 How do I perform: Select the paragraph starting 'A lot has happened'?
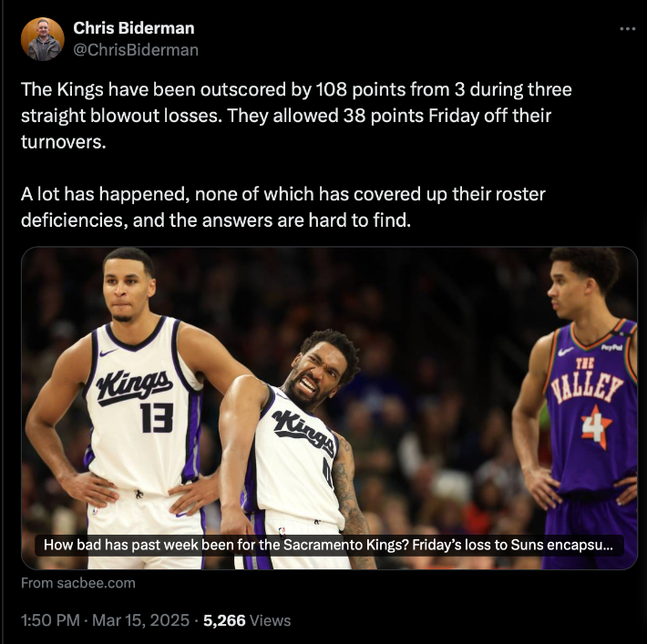click(x=283, y=207)
